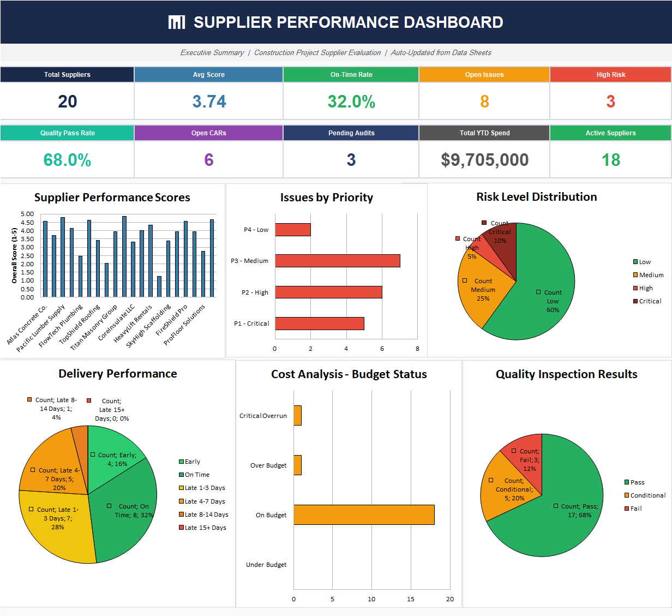The height and width of the screenshot is (616, 672).
Task: Click the High Risk value 3
Action: (611, 101)
